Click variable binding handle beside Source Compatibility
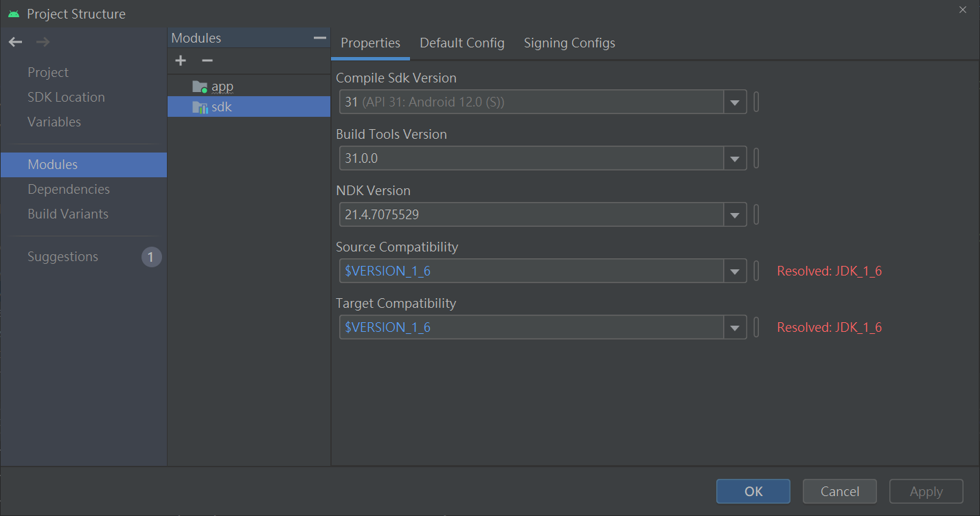The height and width of the screenshot is (516, 980). click(756, 271)
